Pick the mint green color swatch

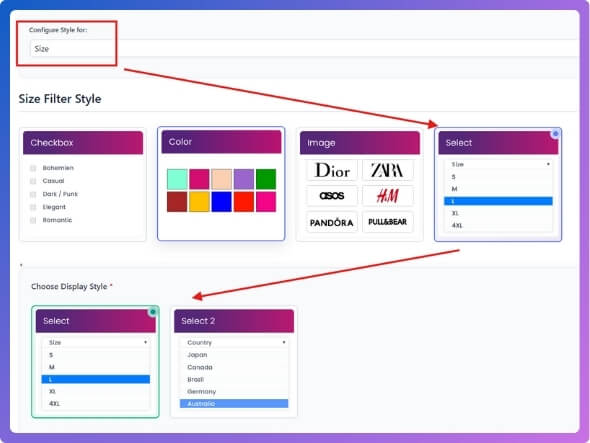pos(177,179)
